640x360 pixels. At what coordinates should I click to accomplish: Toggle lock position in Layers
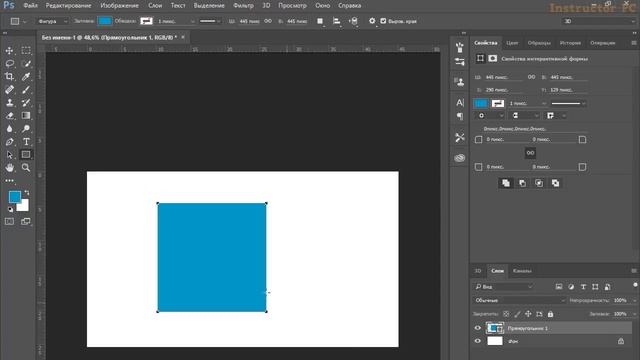pos(528,314)
